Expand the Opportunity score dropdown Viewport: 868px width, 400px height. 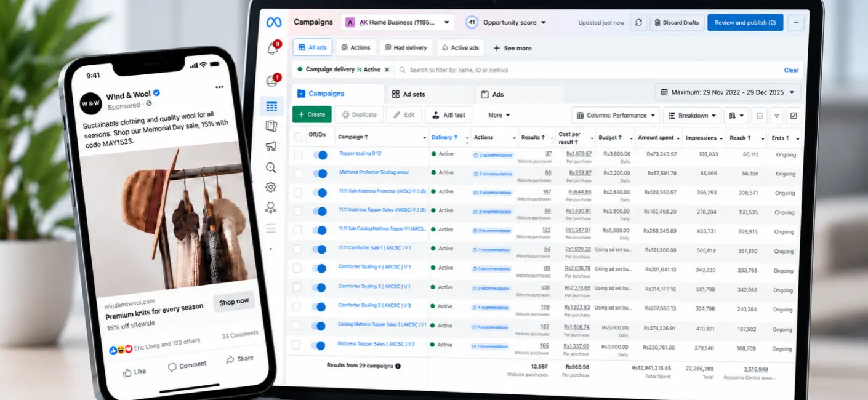[x=507, y=23]
